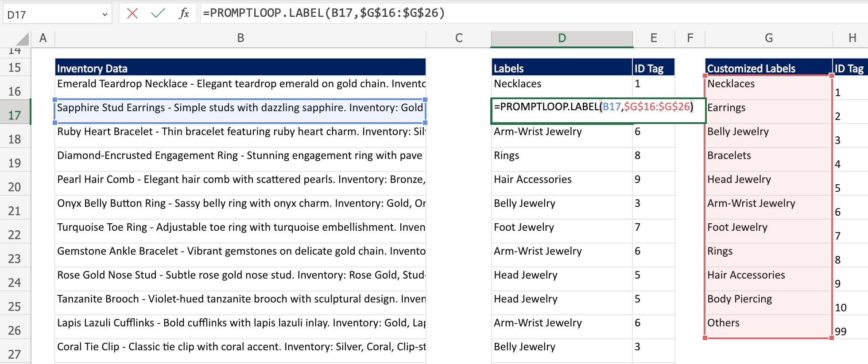Image resolution: width=868 pixels, height=364 pixels.
Task: Click the Customized Labels header cell
Action: click(768, 68)
